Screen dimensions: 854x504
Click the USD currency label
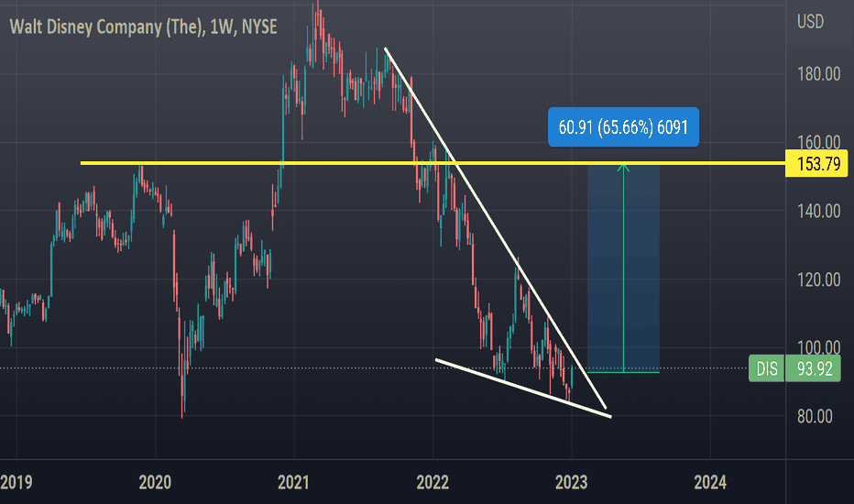pyautogui.click(x=810, y=21)
